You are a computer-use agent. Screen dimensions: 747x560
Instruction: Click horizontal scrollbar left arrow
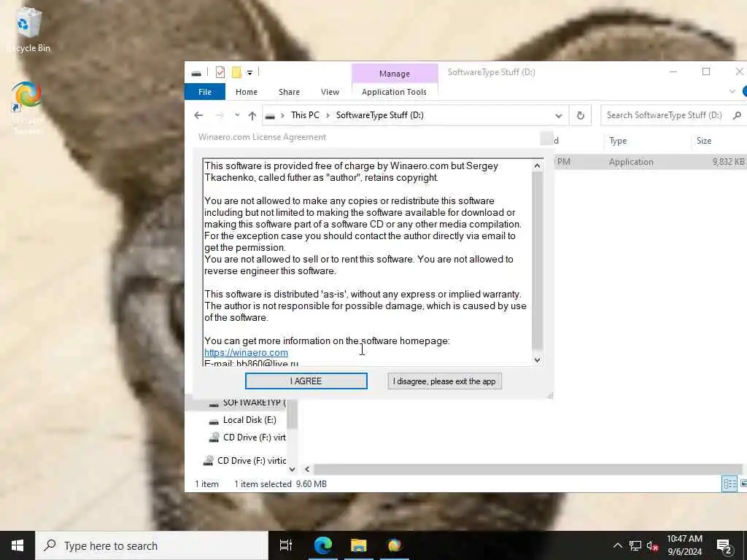[307, 470]
